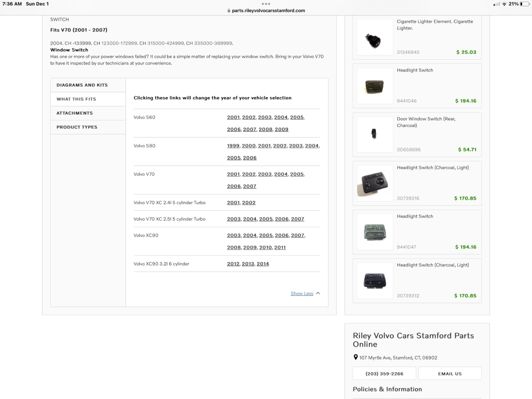Tap the three-dot multitasking icon at top
532x399 pixels.
pos(266,4)
